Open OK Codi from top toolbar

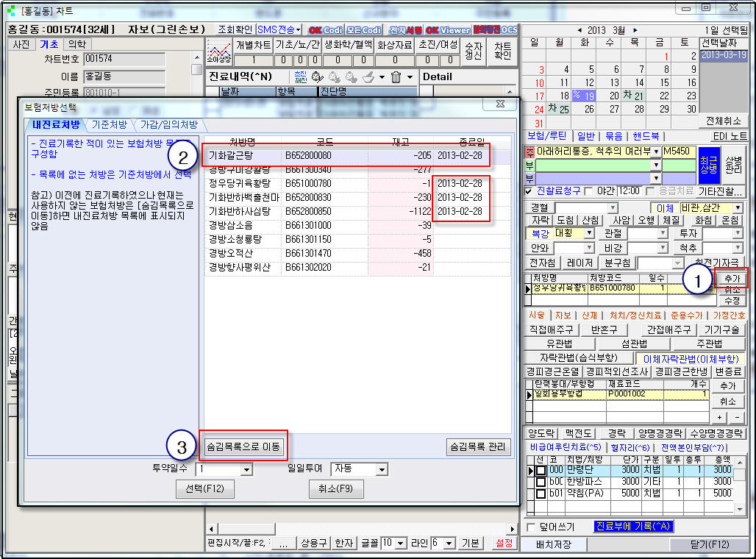[x=326, y=30]
